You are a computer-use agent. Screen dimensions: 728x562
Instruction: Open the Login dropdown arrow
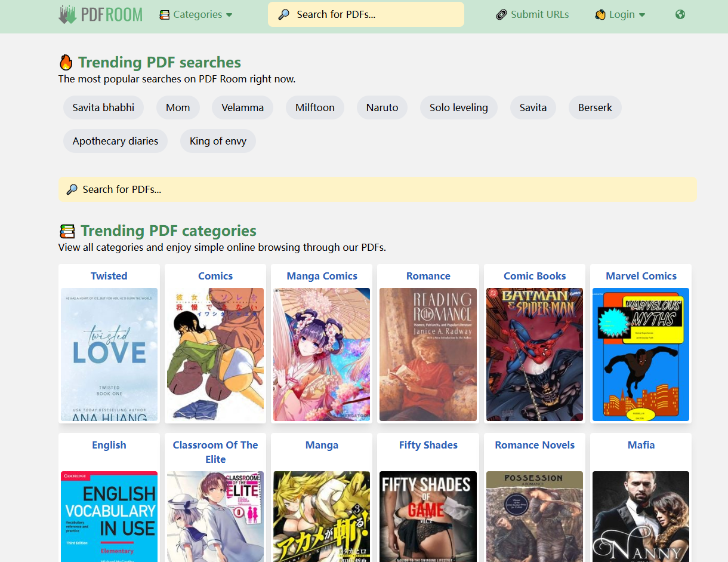pyautogui.click(x=642, y=15)
